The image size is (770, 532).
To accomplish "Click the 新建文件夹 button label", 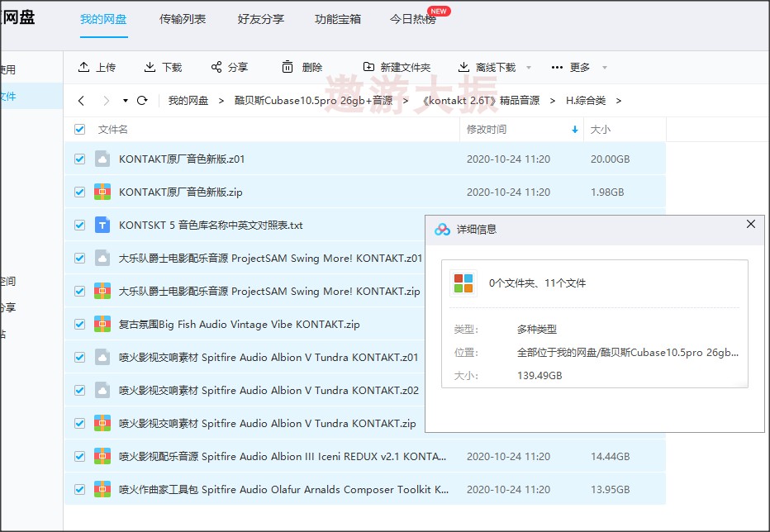I will pyautogui.click(x=406, y=67).
